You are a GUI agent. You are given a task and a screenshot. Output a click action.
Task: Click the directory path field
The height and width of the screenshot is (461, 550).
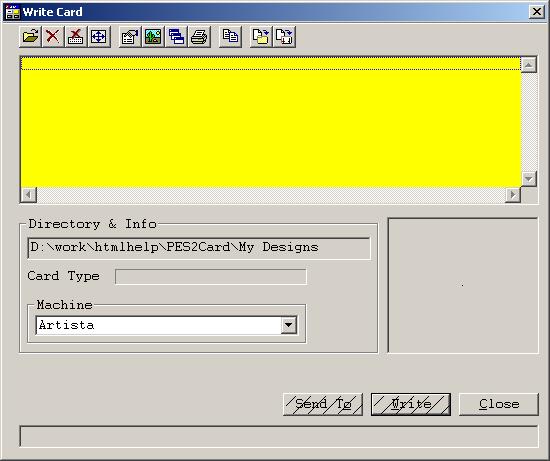click(x=199, y=248)
